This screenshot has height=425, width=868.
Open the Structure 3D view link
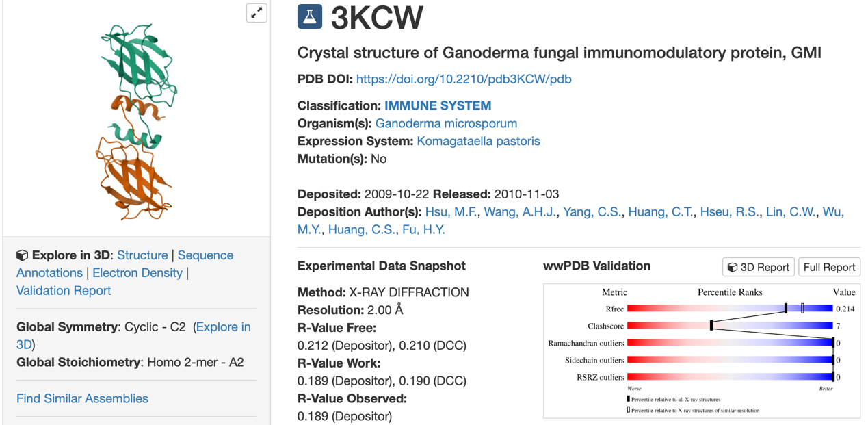coord(142,255)
